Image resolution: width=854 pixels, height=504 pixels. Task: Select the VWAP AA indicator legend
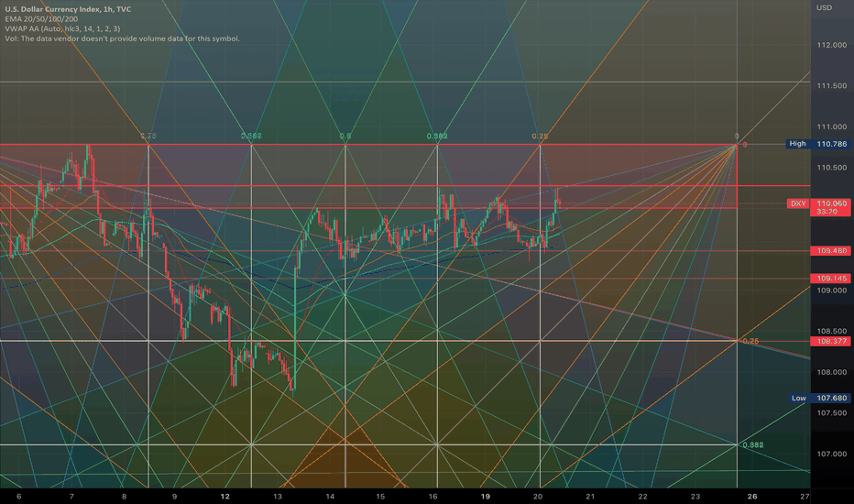tap(62, 29)
